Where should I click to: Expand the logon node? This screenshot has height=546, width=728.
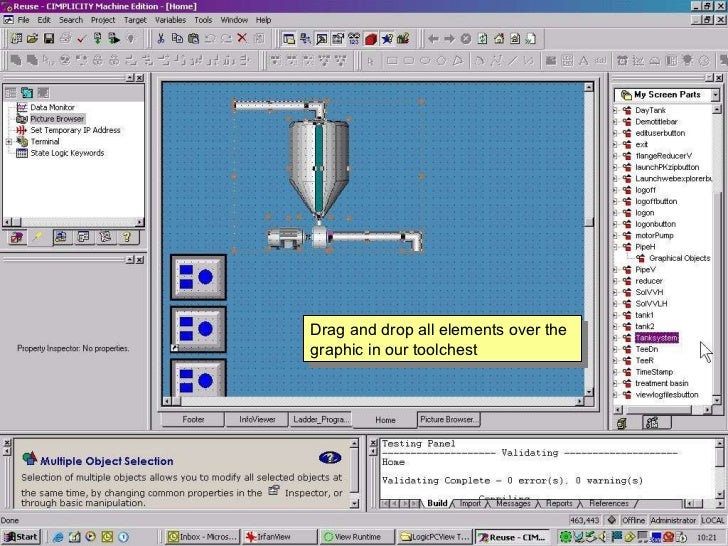point(615,213)
